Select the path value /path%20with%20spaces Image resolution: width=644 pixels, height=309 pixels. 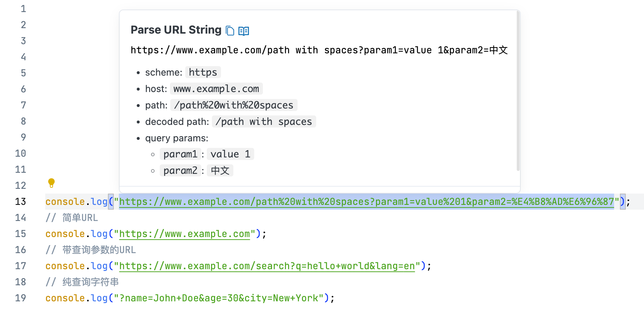click(x=234, y=105)
